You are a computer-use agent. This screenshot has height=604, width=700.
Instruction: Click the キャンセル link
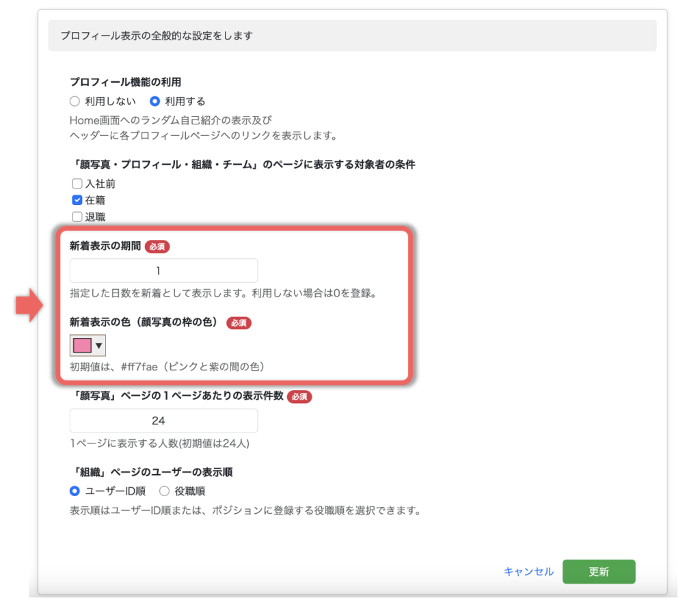coord(528,572)
